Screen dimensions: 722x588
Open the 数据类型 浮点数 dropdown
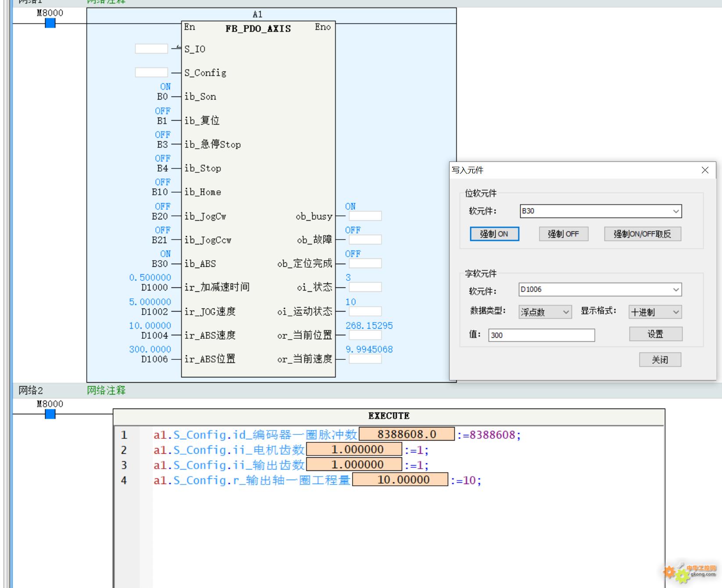tap(566, 312)
